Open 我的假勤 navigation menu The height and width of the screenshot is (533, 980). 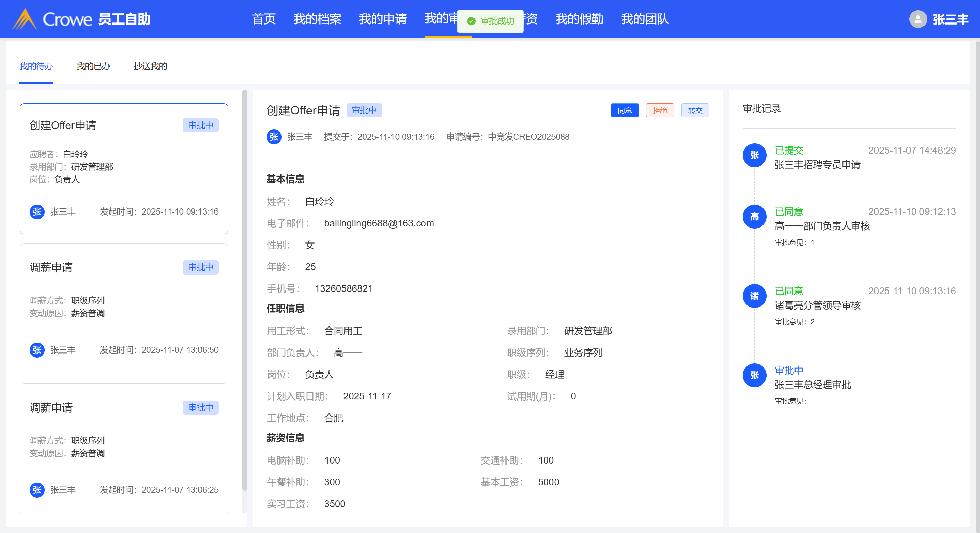pyautogui.click(x=579, y=19)
